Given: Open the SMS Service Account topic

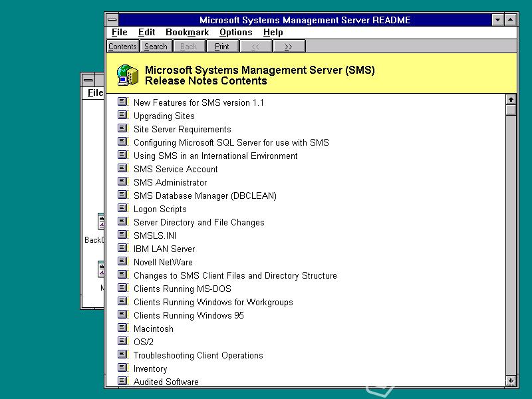Looking at the screenshot, I should pos(176,169).
